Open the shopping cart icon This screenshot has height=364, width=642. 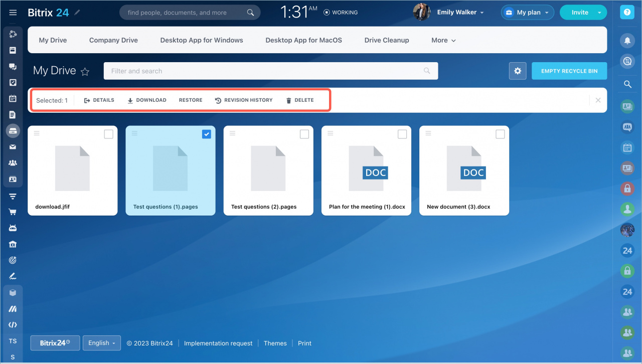coord(13,212)
